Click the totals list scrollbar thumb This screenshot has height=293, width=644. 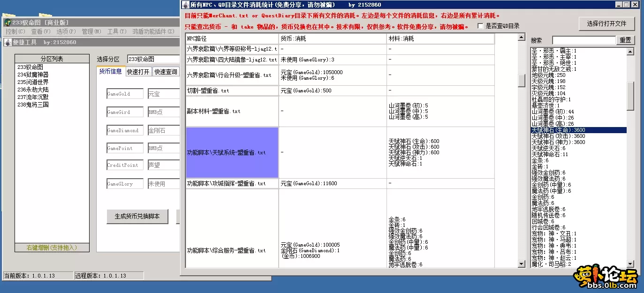[x=630, y=96]
